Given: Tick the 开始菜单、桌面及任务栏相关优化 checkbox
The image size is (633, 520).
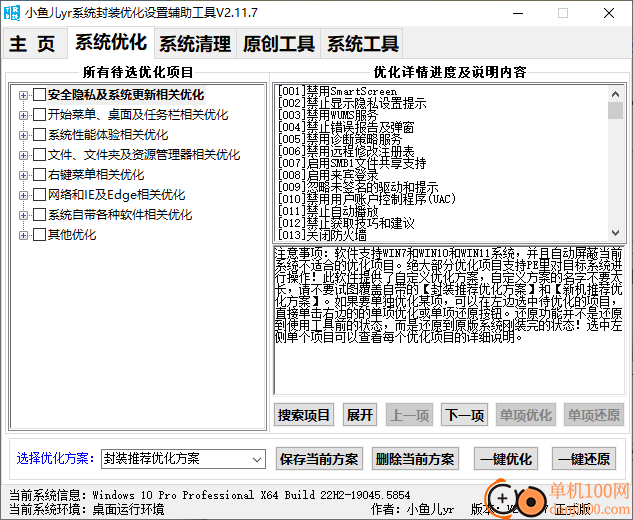Looking at the screenshot, I should pyautogui.click(x=39, y=115).
